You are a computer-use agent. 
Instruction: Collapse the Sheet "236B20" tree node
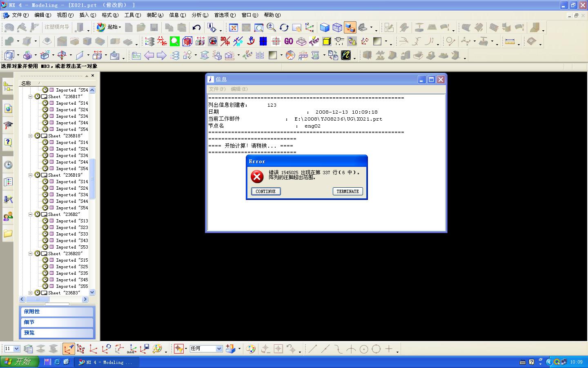click(30, 254)
